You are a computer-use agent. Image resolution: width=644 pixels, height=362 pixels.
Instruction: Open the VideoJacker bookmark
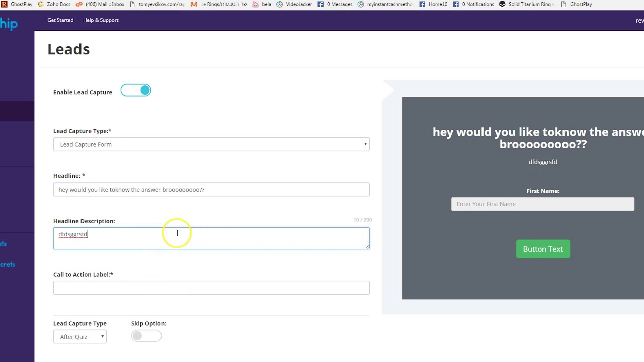click(x=294, y=4)
